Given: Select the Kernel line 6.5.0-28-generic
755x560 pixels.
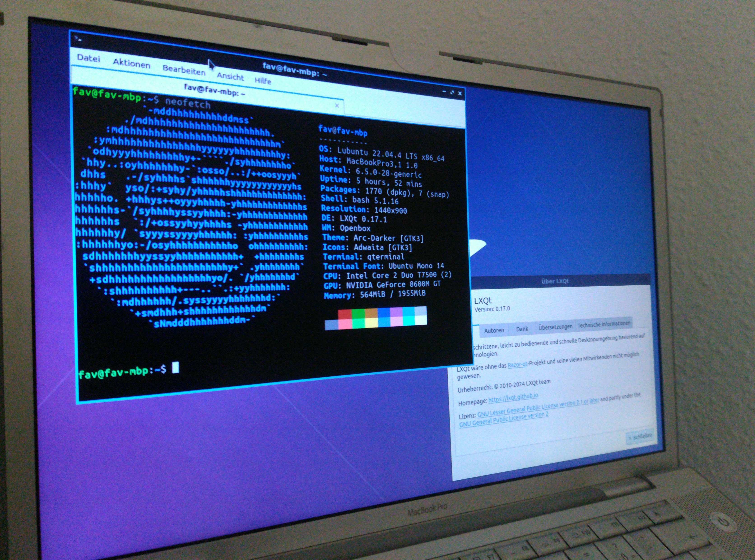Looking at the screenshot, I should pyautogui.click(x=371, y=172).
